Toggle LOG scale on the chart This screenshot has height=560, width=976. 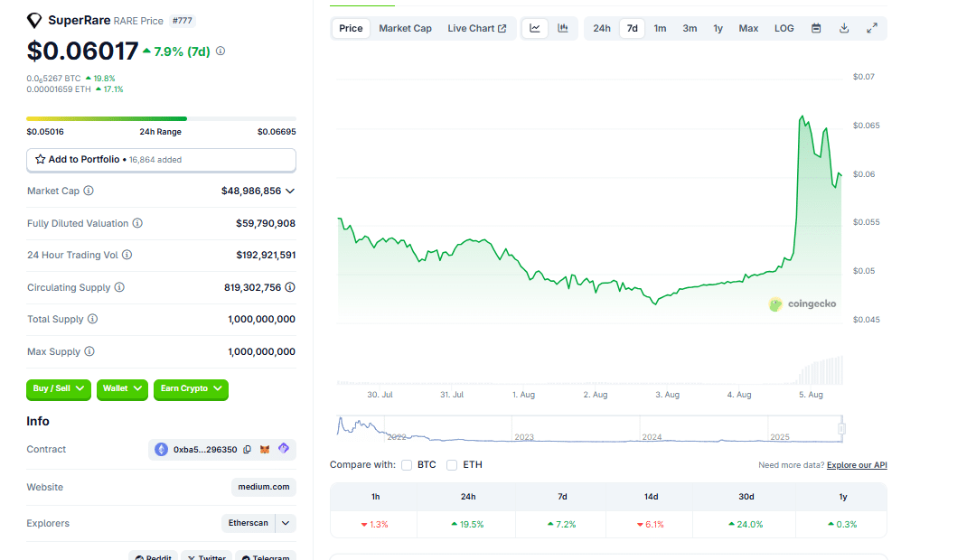pos(784,28)
